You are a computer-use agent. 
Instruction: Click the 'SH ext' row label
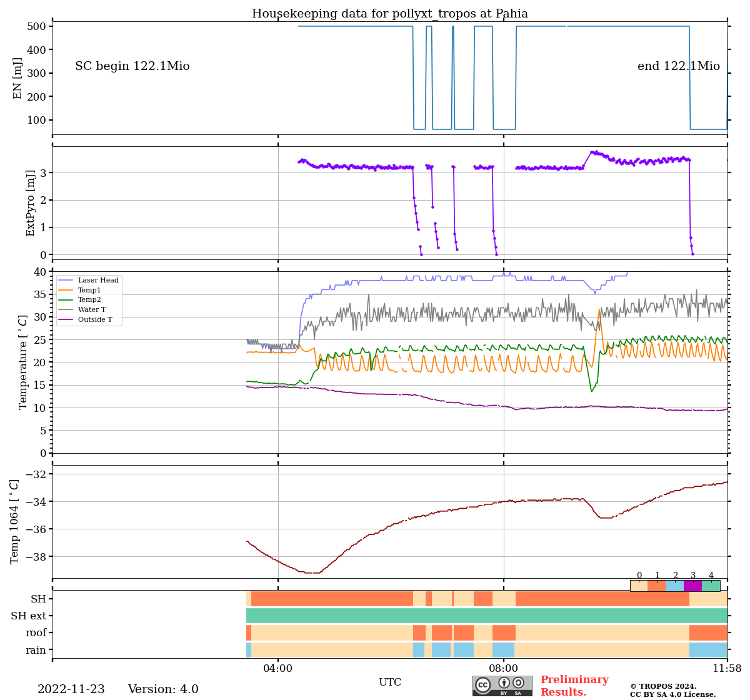coord(29,616)
